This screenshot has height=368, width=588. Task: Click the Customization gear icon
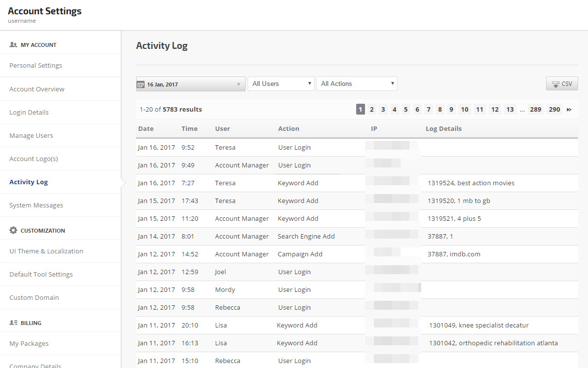click(x=13, y=230)
